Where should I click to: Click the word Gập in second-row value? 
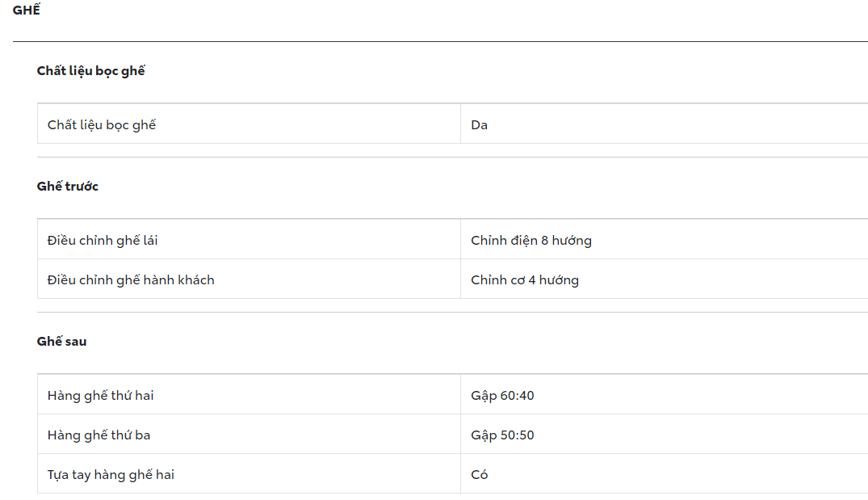[484, 396]
